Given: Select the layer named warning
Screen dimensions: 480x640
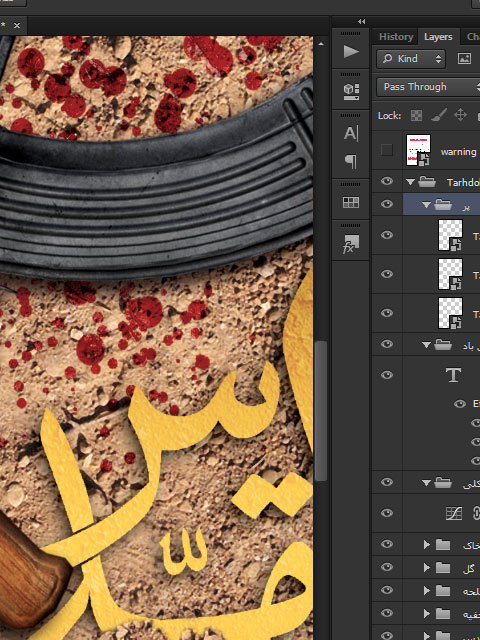Looking at the screenshot, I should click(458, 152).
